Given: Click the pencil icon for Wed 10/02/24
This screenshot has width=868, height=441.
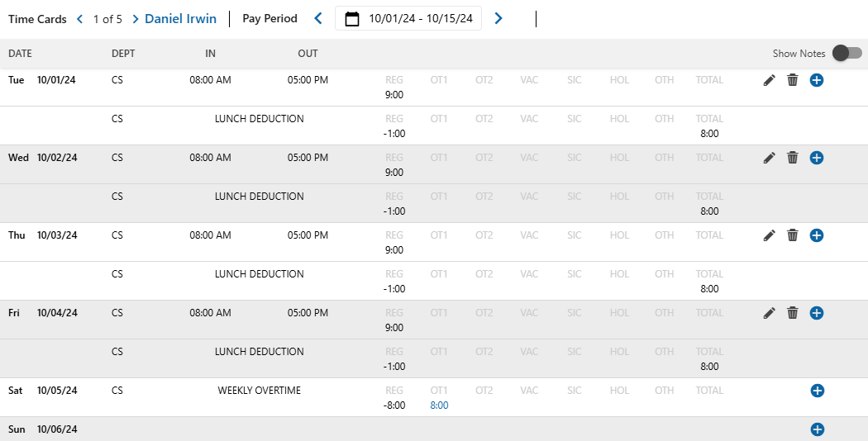Looking at the screenshot, I should tap(770, 158).
